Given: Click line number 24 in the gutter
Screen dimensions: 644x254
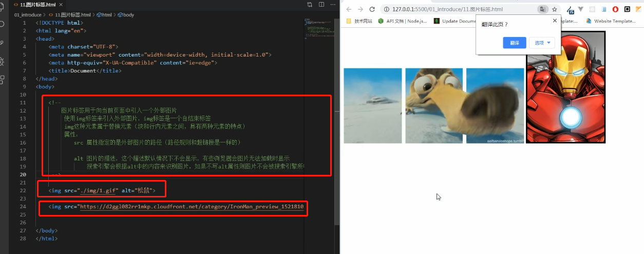Looking at the screenshot, I should tap(23, 207).
